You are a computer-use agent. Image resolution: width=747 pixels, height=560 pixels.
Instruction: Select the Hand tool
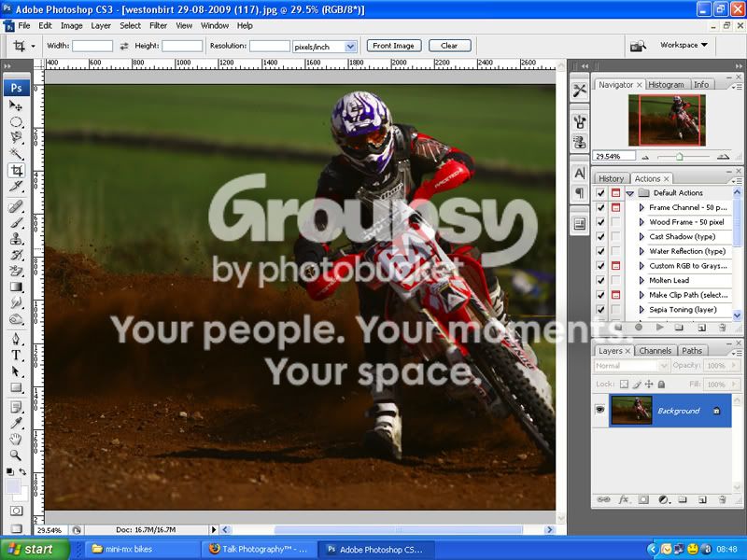pyautogui.click(x=16, y=439)
